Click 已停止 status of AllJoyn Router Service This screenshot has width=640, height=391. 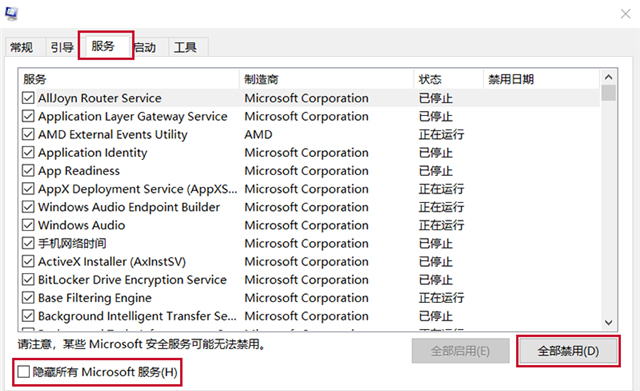(436, 98)
